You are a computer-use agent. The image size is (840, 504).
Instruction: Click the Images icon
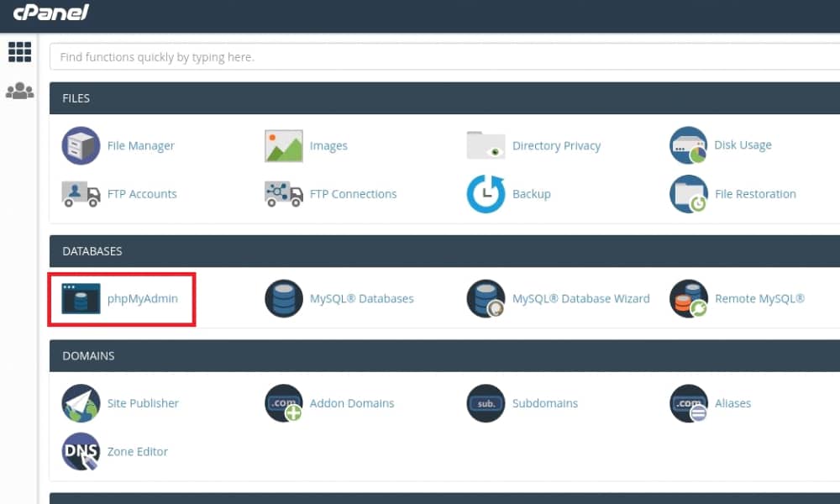(284, 145)
